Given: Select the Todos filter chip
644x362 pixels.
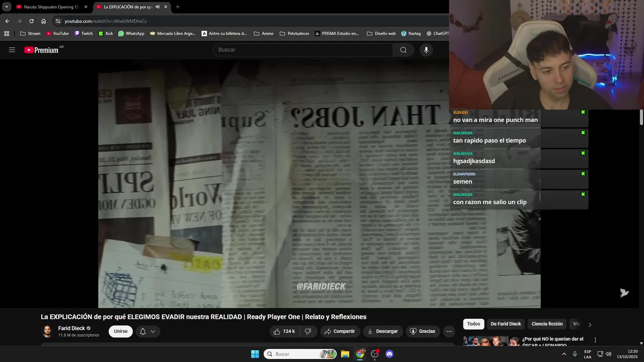Looking at the screenshot, I should [x=473, y=324].
